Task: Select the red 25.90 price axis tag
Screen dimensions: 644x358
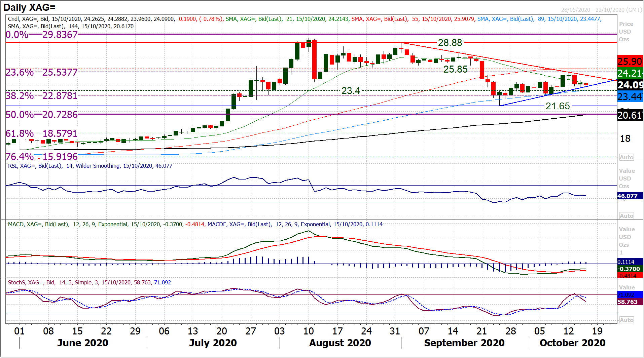Action: pos(630,61)
